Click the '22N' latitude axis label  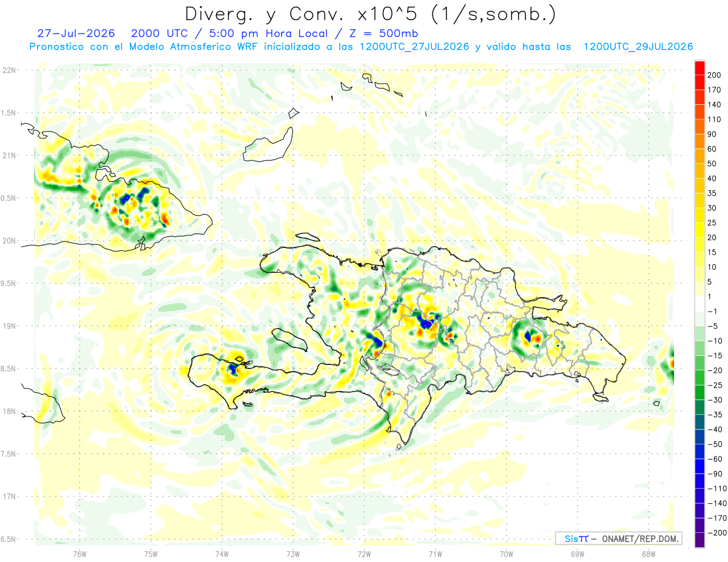[9, 70]
